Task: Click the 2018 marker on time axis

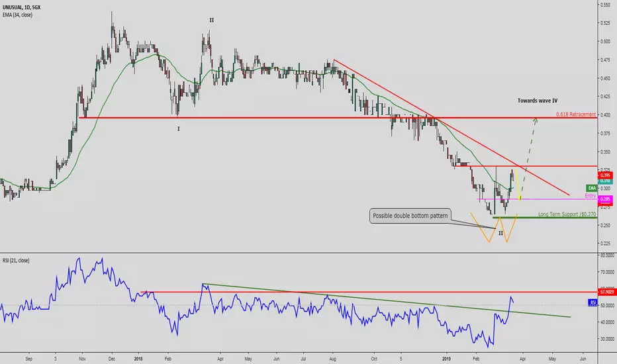Action: 138,359
